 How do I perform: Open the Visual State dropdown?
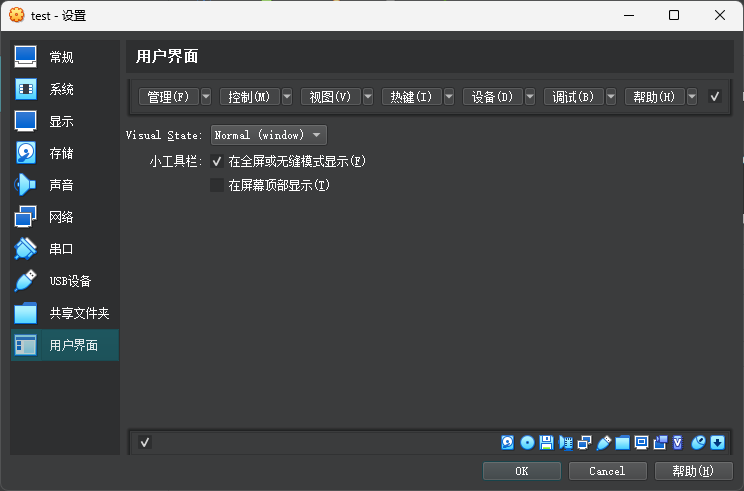269,135
